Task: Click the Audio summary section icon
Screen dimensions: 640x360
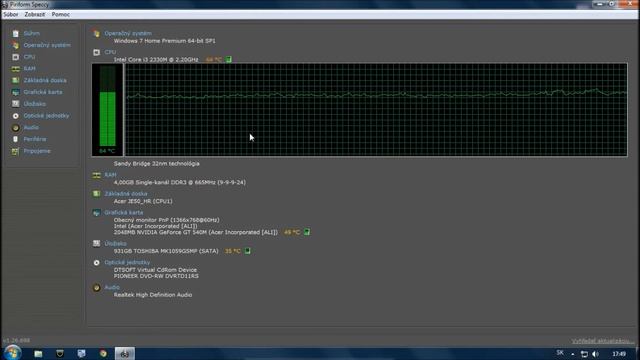Action: coord(96,288)
